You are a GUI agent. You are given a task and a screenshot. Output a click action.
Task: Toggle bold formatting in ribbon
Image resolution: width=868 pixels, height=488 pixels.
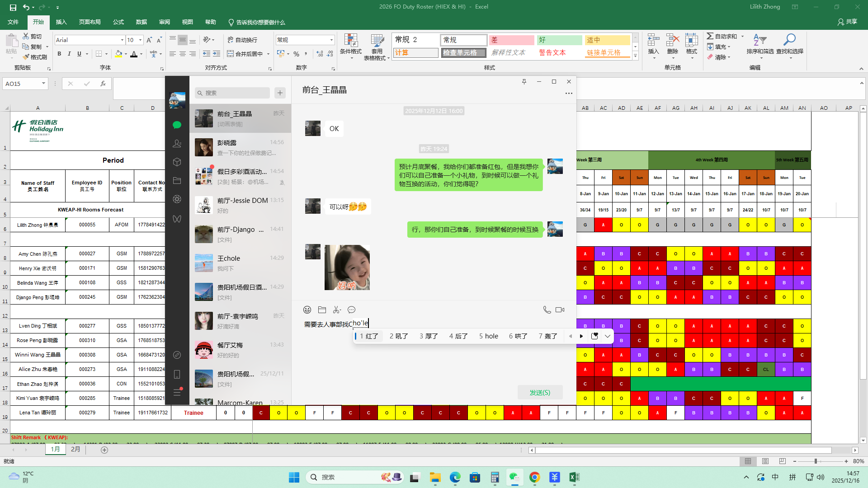59,54
